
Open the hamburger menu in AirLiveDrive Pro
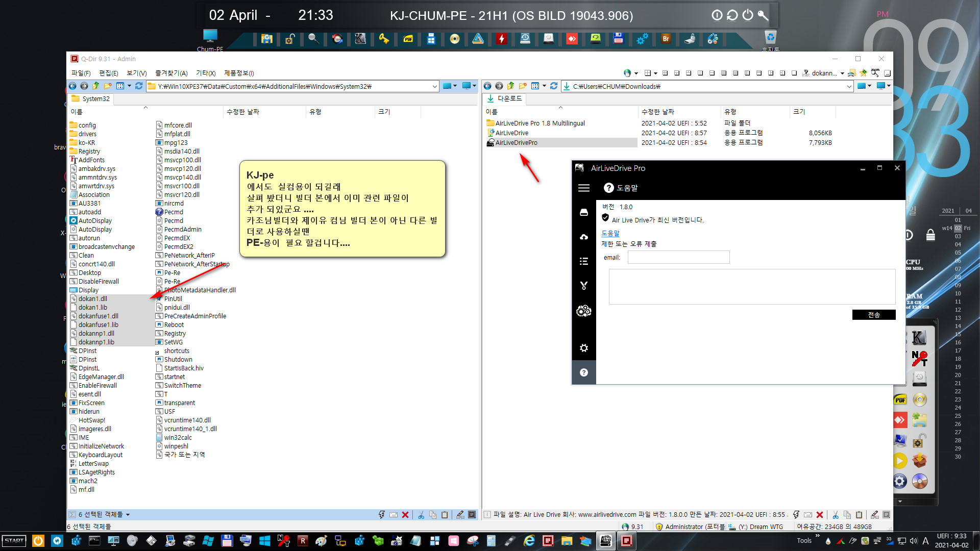(x=584, y=188)
